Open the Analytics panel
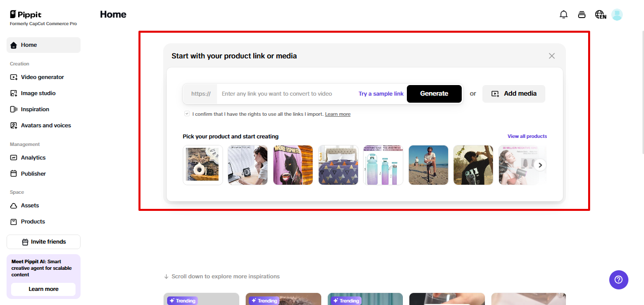Screen dimensions: 644x305 click(x=33, y=158)
